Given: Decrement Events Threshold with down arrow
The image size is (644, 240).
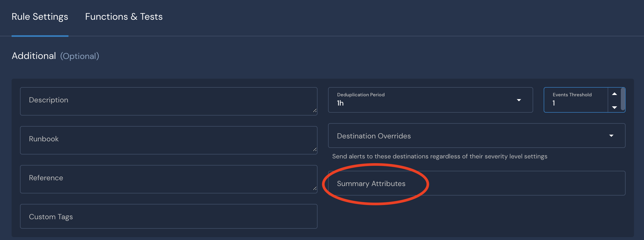Looking at the screenshot, I should 615,107.
